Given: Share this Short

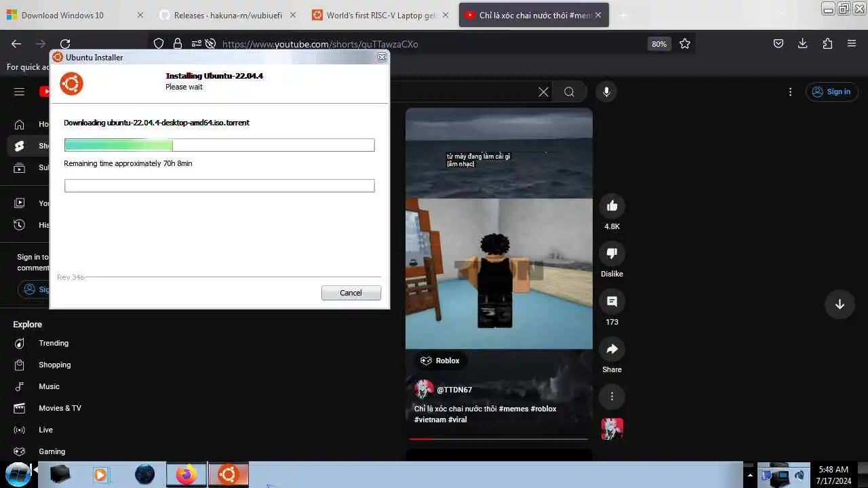Looking at the screenshot, I should click(x=612, y=349).
